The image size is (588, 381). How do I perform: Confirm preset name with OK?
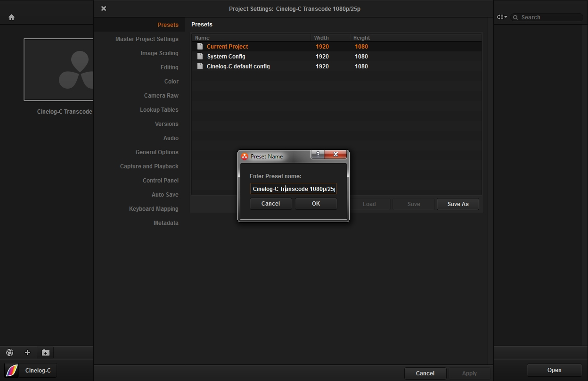click(x=316, y=204)
